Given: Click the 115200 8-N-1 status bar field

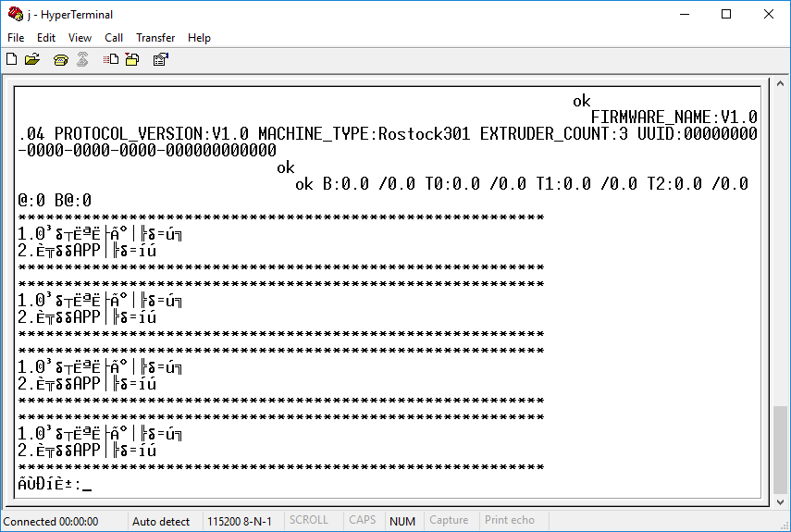Looking at the screenshot, I should click(x=240, y=521).
